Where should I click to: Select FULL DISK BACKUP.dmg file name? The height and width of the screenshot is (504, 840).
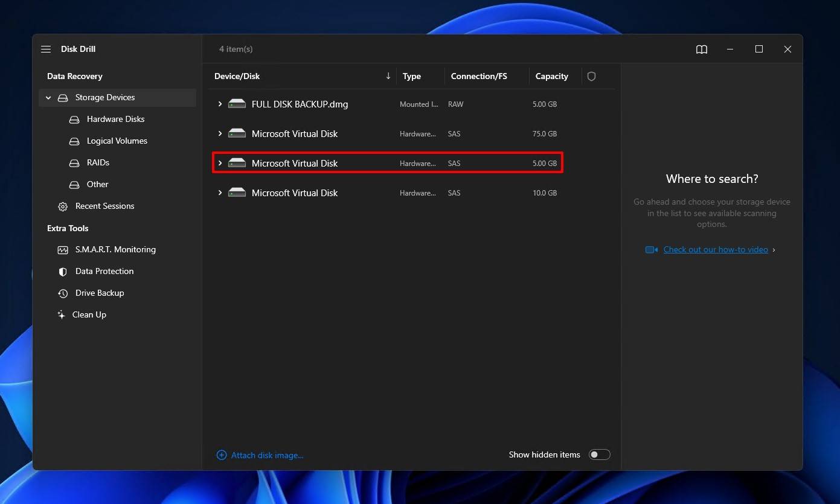coord(300,104)
